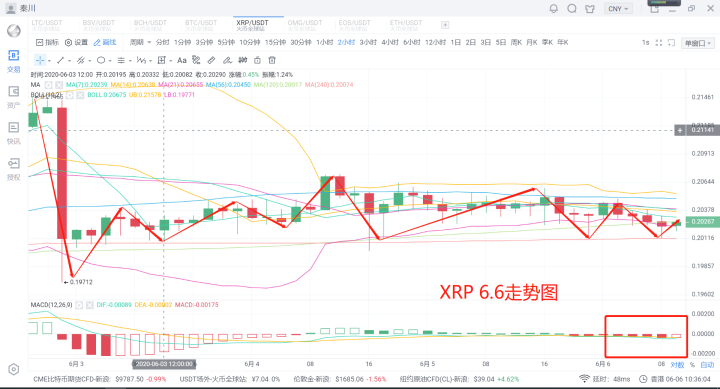Open the 指标 indicators button
Image resolution: width=720 pixels, height=389 pixels.
pos(47,42)
